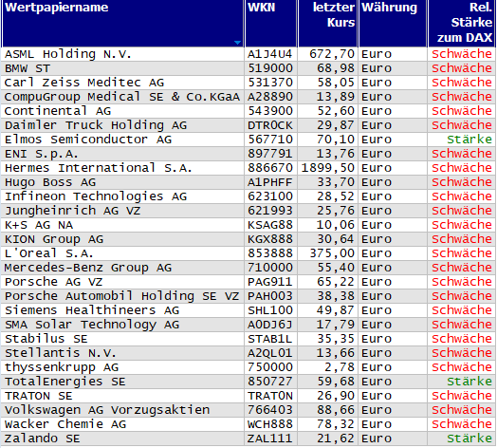This screenshot has height=448, width=497.
Task: Click the price 672,70
Action: tap(332, 54)
